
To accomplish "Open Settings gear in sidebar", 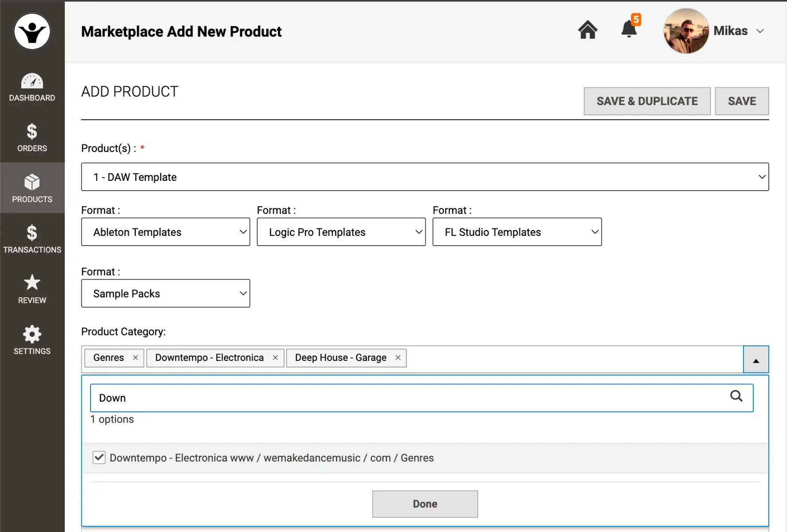I will pos(32,340).
